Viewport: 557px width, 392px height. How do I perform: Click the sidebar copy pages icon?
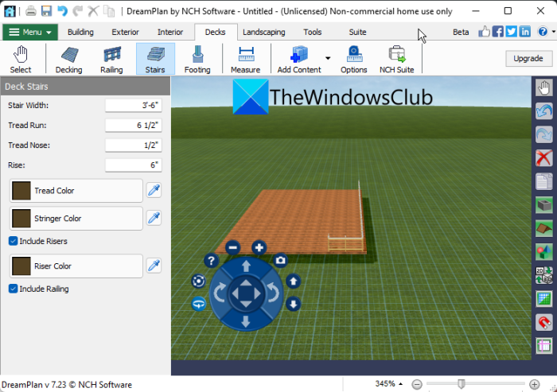(543, 181)
